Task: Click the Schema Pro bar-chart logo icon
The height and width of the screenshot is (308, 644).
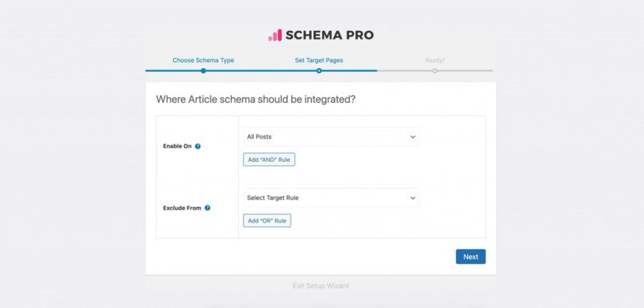Action: [275, 35]
